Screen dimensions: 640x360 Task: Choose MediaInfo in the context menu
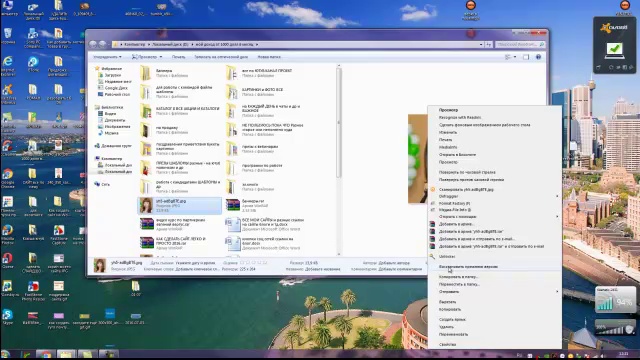pyautogui.click(x=448, y=147)
